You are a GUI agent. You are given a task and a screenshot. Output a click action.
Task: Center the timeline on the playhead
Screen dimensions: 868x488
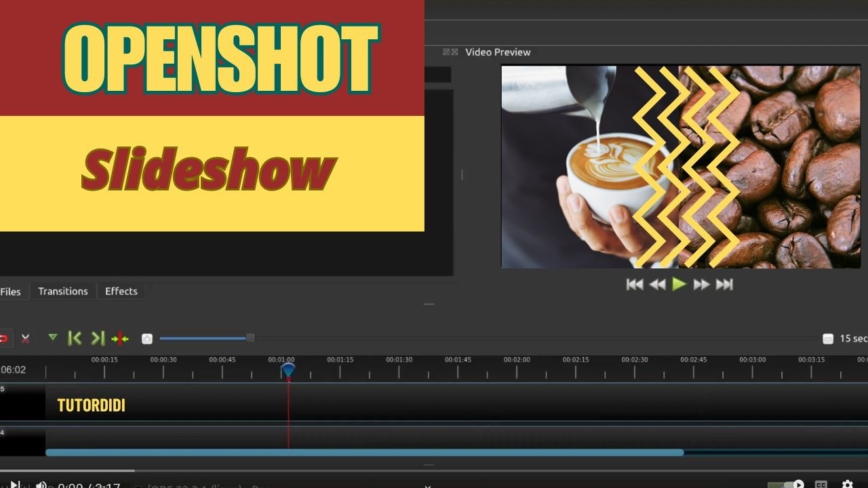[x=120, y=338]
